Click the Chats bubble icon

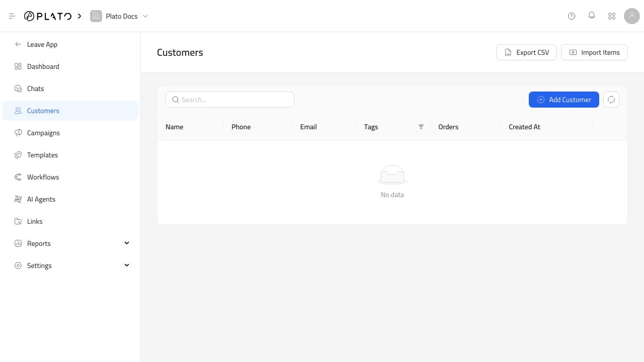18,88
